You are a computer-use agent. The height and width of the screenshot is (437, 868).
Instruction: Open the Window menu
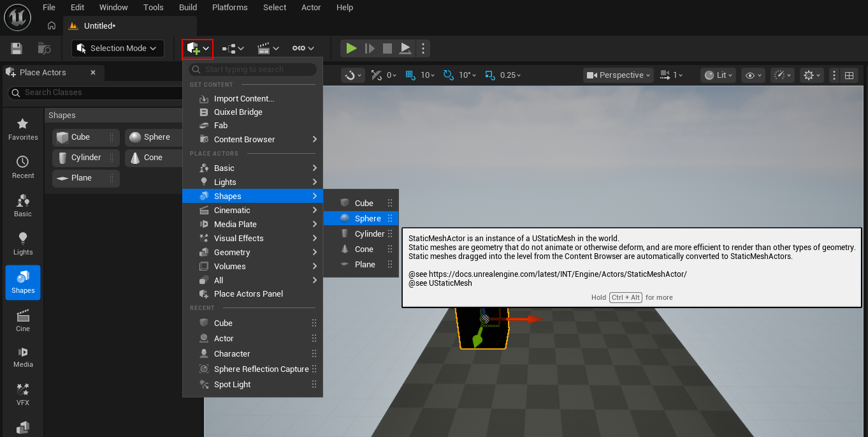pyautogui.click(x=113, y=8)
